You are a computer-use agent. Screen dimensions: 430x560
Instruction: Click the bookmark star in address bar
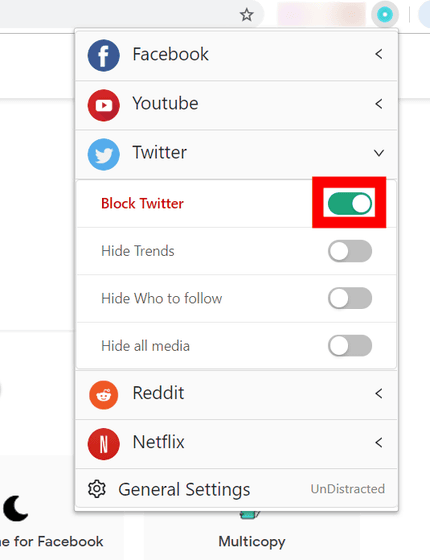pos(246,15)
